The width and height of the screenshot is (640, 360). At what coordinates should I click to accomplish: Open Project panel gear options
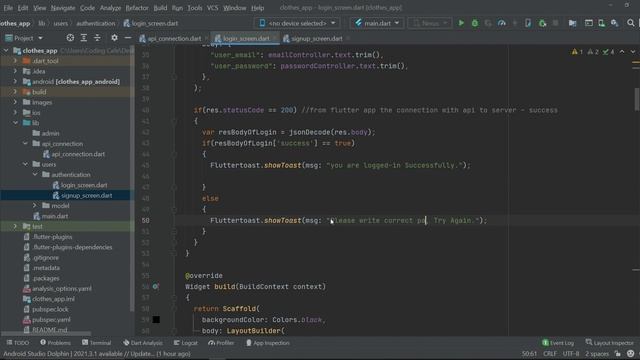[x=114, y=38]
